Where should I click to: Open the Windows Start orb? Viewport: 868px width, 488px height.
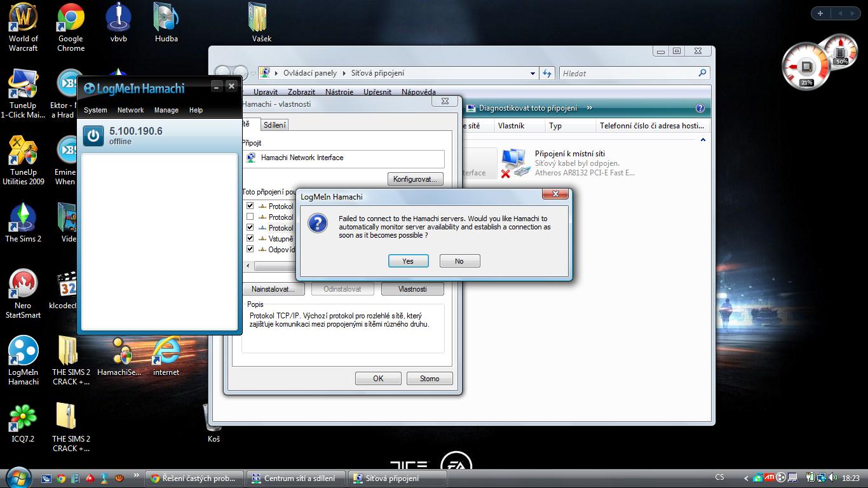tap(17, 477)
